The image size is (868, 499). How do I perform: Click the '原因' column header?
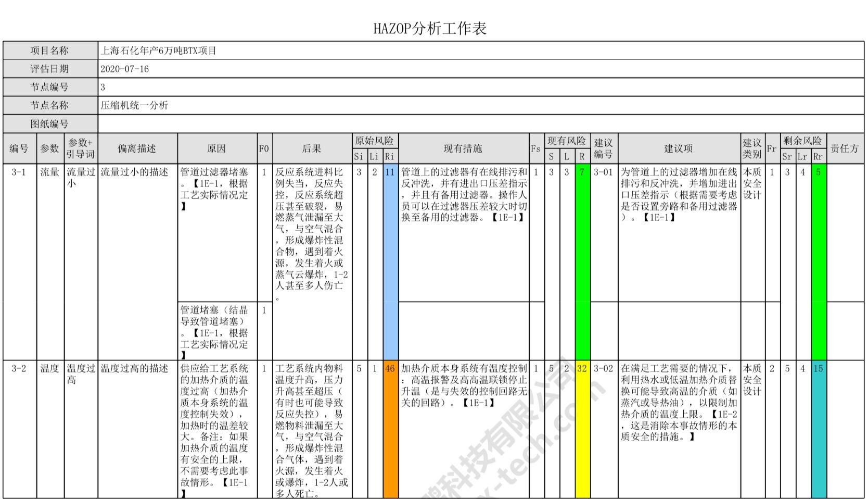(218, 148)
